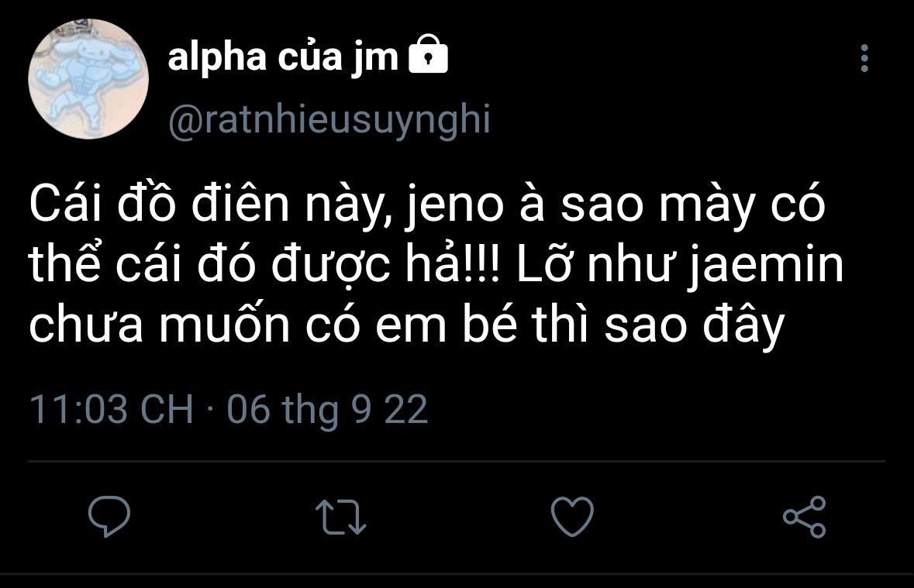Open profile via name 'alpha của jm'
The height and width of the screenshot is (588, 914).
(x=283, y=57)
